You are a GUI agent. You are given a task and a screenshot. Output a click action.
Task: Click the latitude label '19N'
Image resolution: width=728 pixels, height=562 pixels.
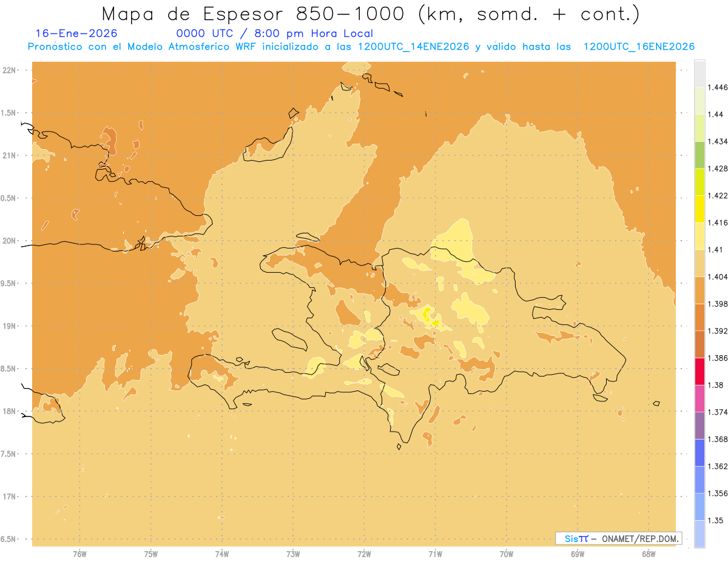(9, 326)
